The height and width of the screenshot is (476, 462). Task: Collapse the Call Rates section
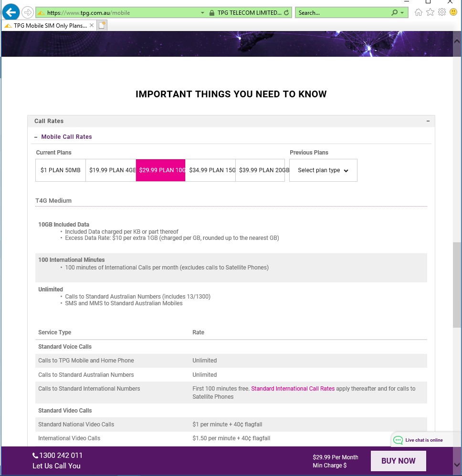428,121
